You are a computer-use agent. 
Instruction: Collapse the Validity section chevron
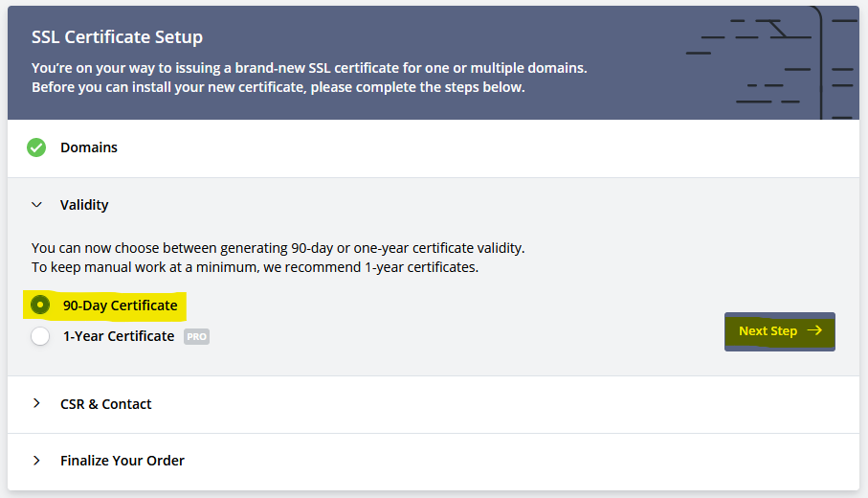(37, 205)
